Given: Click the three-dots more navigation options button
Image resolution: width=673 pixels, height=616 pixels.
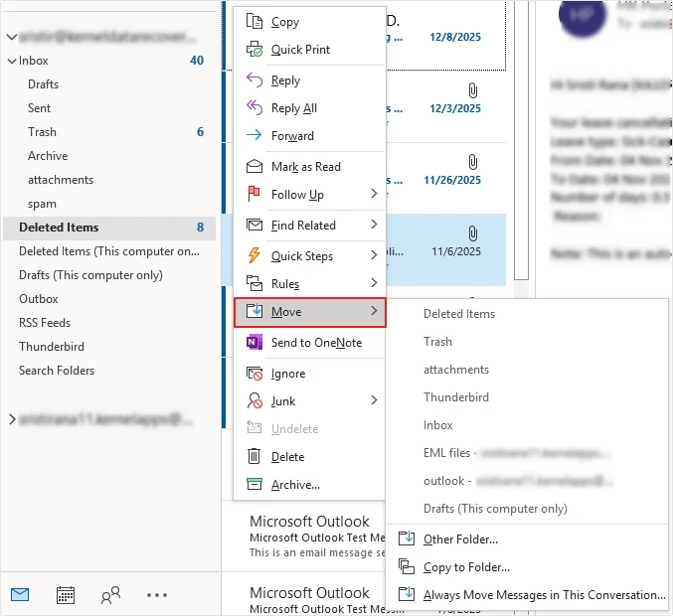Looking at the screenshot, I should click(x=157, y=595).
